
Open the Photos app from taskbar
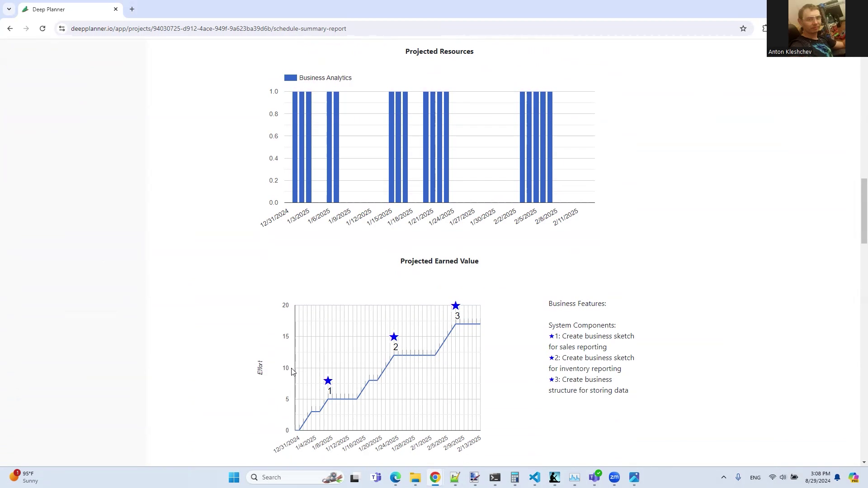pyautogui.click(x=634, y=478)
